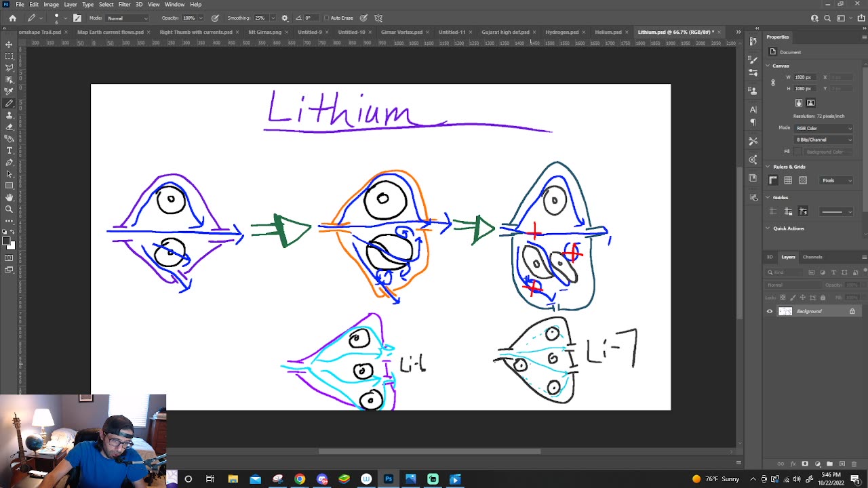Image resolution: width=868 pixels, height=488 pixels.
Task: Click portrait orientation icon in Canvas section
Action: click(799, 103)
